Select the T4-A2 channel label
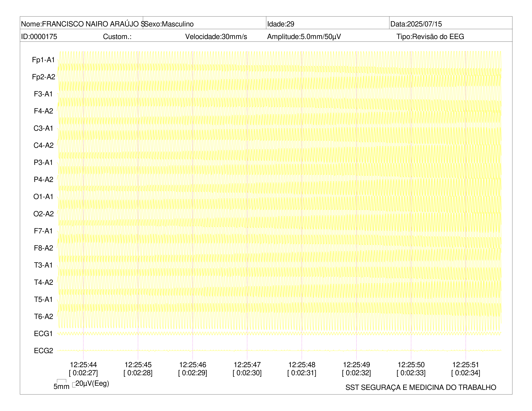The image size is (532, 411). coord(43,282)
